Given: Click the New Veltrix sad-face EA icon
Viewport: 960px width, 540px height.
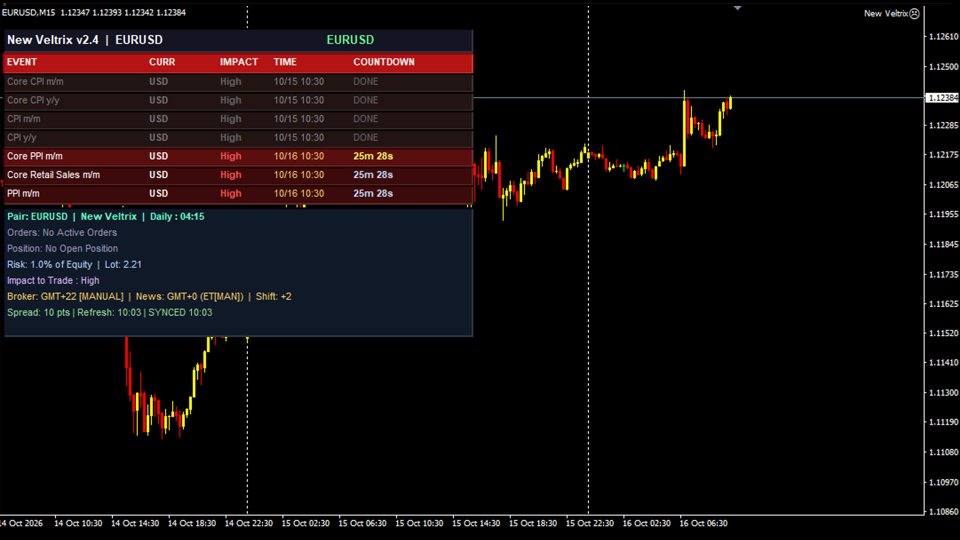Looking at the screenshot, I should [914, 13].
